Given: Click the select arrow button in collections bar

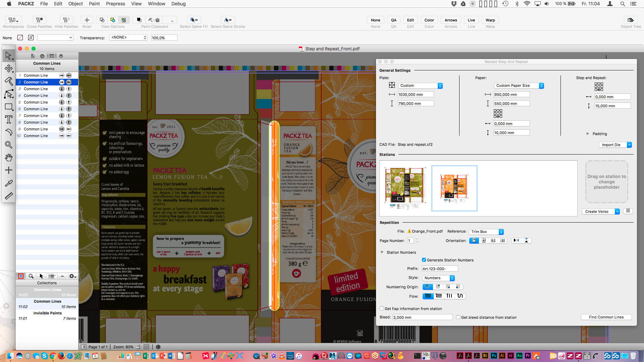Looking at the screenshot, I should tap(41, 276).
